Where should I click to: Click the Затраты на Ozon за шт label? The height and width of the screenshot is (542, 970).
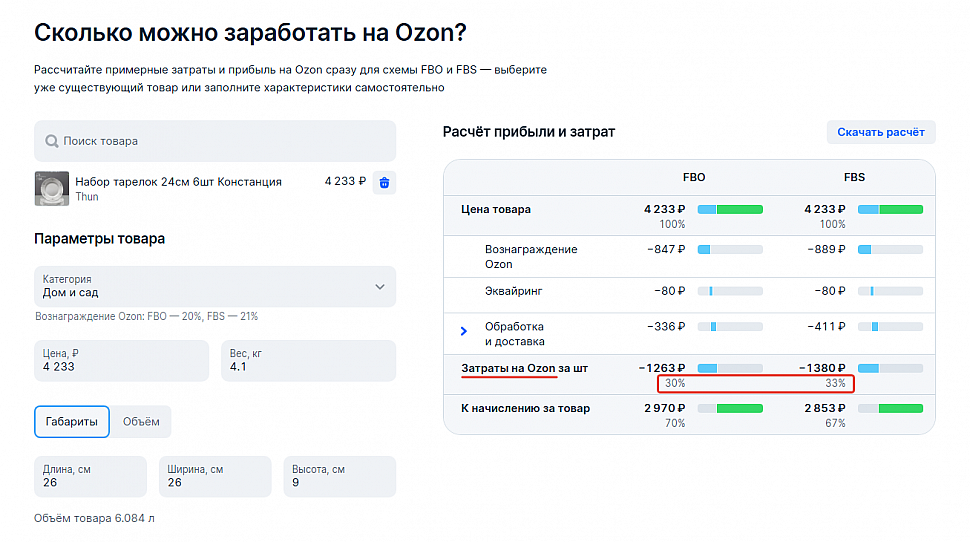(x=525, y=368)
